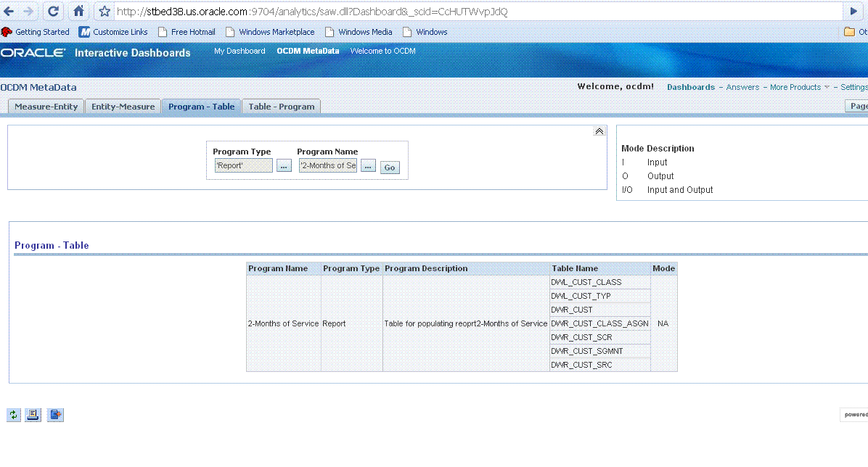Collapse the prompt section with chevron icon

point(599,131)
